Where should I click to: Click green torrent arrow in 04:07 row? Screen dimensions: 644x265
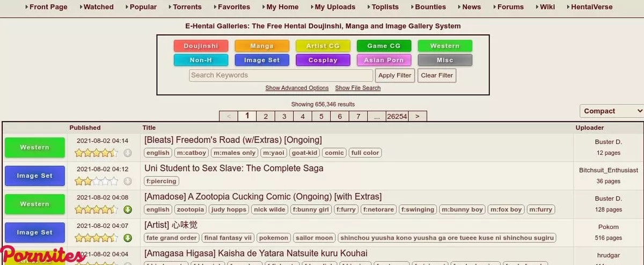127,238
